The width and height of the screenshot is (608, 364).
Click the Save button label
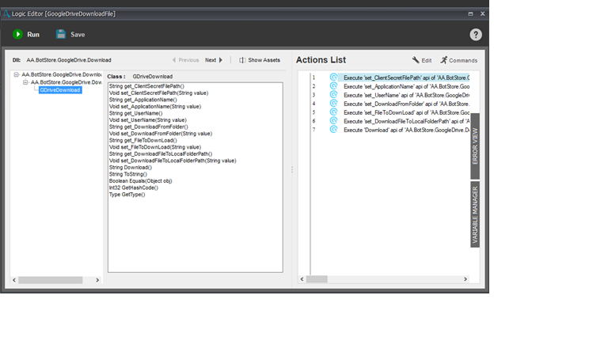78,35
